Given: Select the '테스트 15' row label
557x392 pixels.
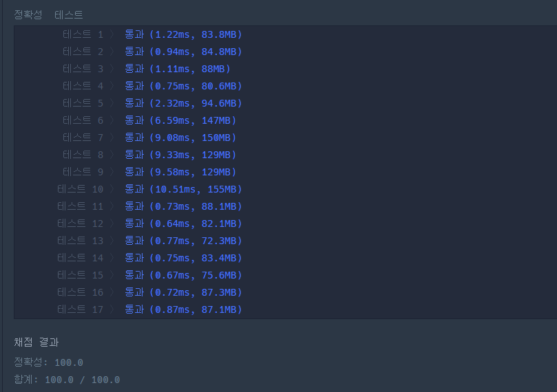Looking at the screenshot, I should (80, 275).
